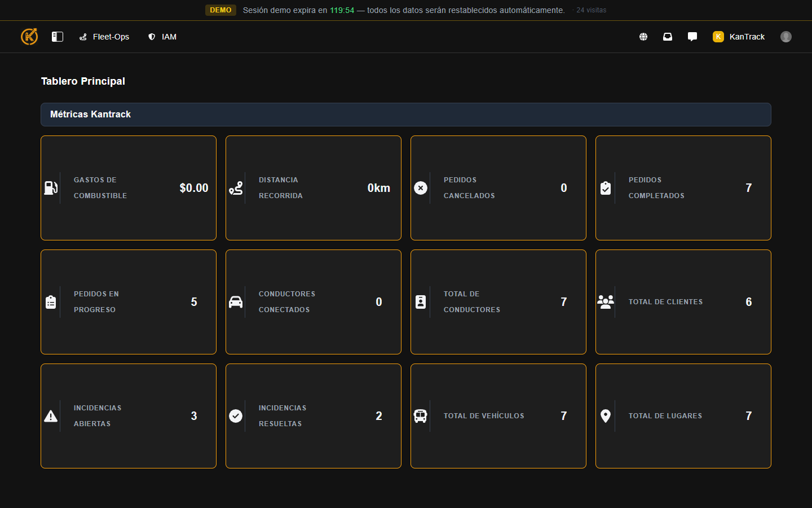The height and width of the screenshot is (508, 812).
Task: Open the IAM menu
Action: (162, 37)
